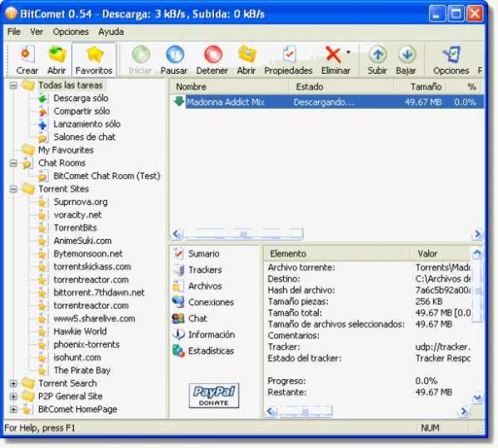Open the Eliminar dropdown arrow
This screenshot has height=448, width=498.
349,52
